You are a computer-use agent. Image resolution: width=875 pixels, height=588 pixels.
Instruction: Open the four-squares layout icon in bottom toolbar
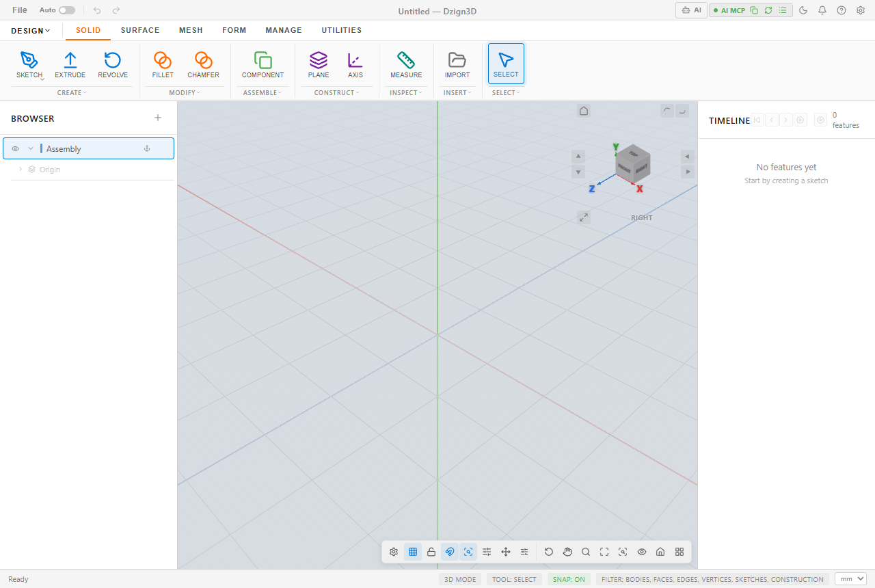pos(679,552)
